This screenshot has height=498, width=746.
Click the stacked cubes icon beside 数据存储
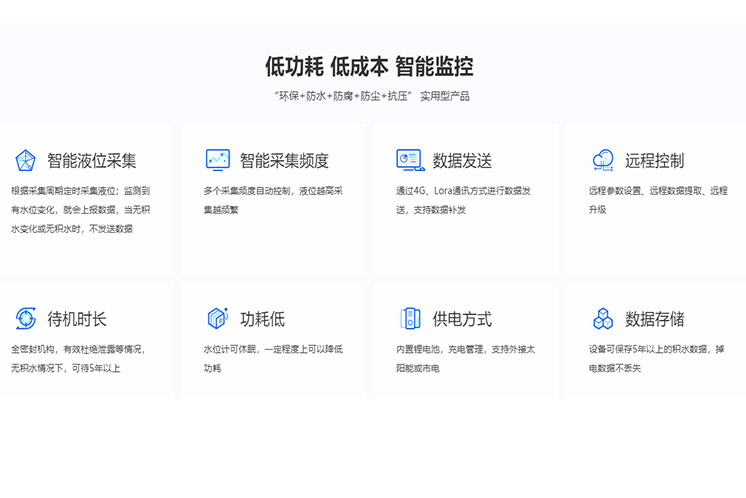tap(603, 319)
